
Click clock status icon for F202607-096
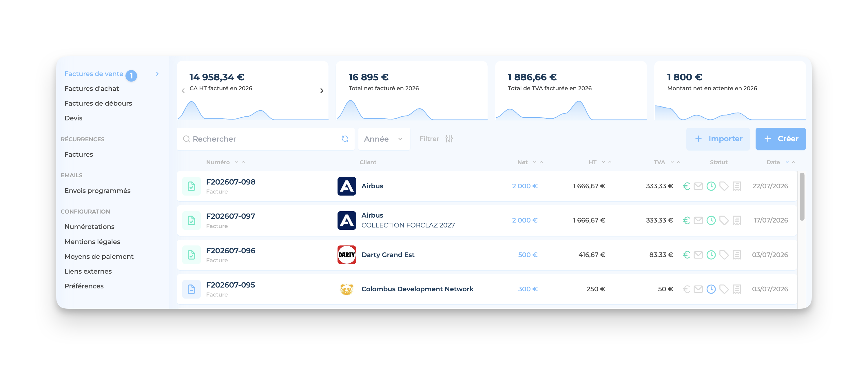click(711, 255)
